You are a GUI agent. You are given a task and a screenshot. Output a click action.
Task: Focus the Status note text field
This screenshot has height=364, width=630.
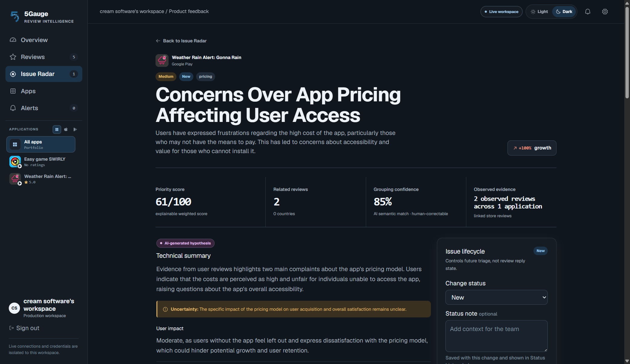pos(497,336)
